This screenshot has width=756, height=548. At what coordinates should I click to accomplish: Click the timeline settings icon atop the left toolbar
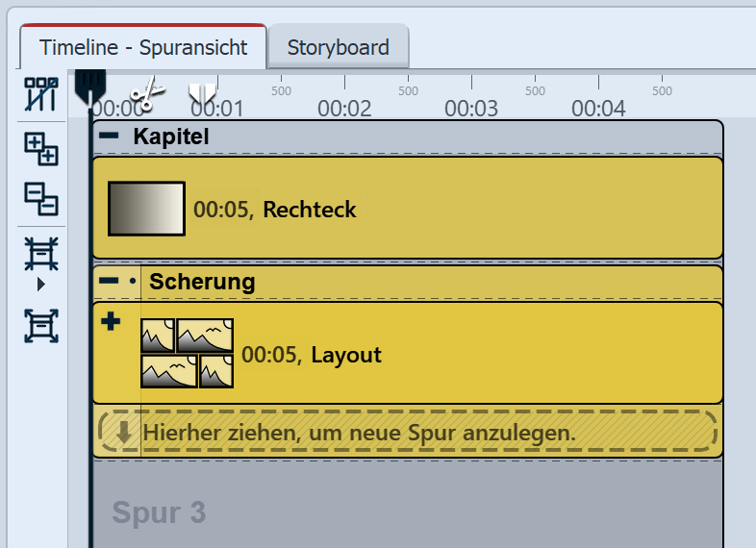tap(41, 93)
